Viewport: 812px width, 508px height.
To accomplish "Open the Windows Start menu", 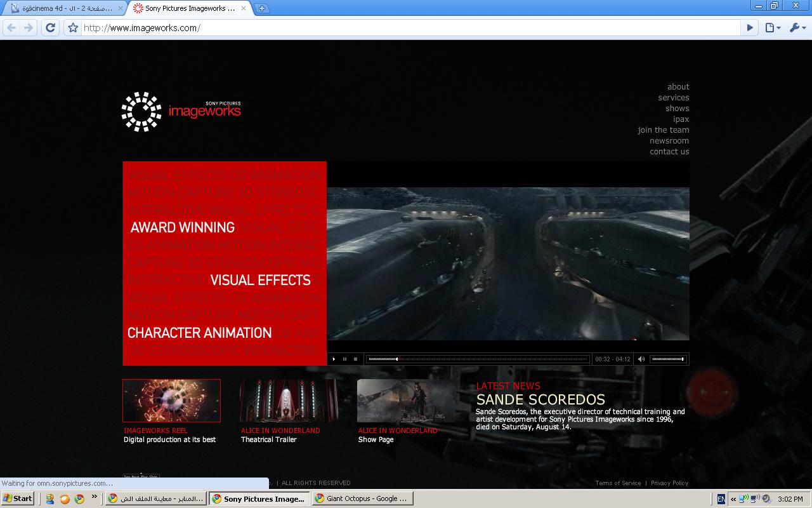I will (x=18, y=498).
